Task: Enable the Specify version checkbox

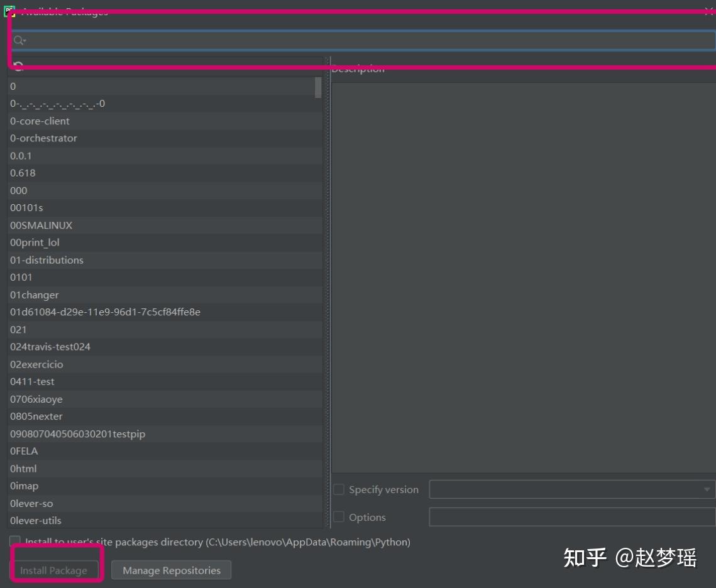Action: pyautogui.click(x=338, y=489)
